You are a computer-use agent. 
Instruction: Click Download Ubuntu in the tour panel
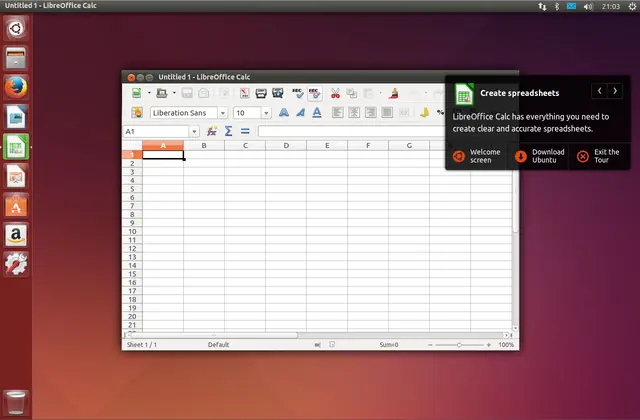538,156
